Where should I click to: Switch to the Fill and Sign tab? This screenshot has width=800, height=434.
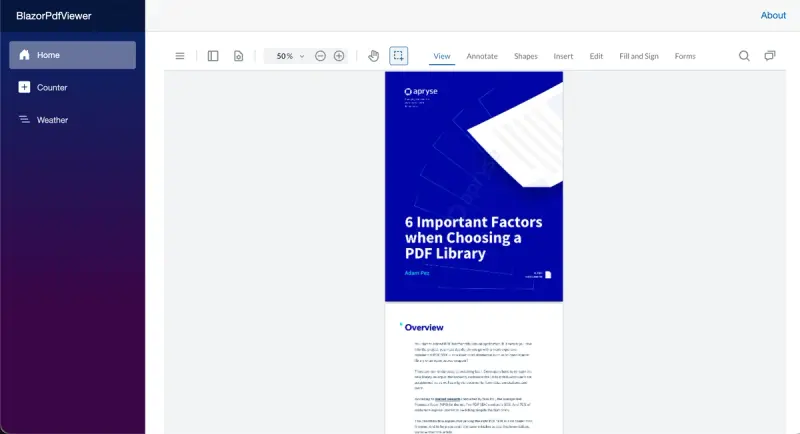pos(639,56)
